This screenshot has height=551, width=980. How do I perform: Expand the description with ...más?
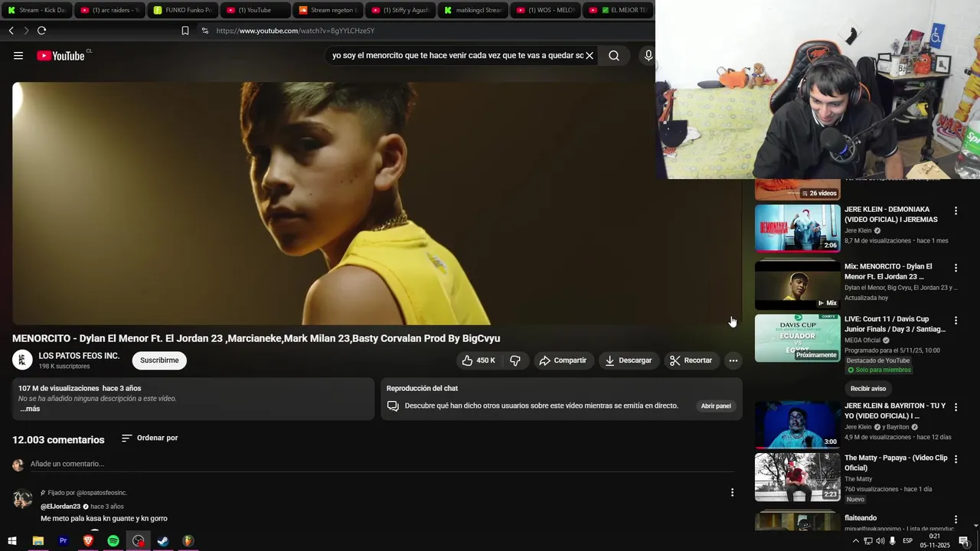coord(30,409)
